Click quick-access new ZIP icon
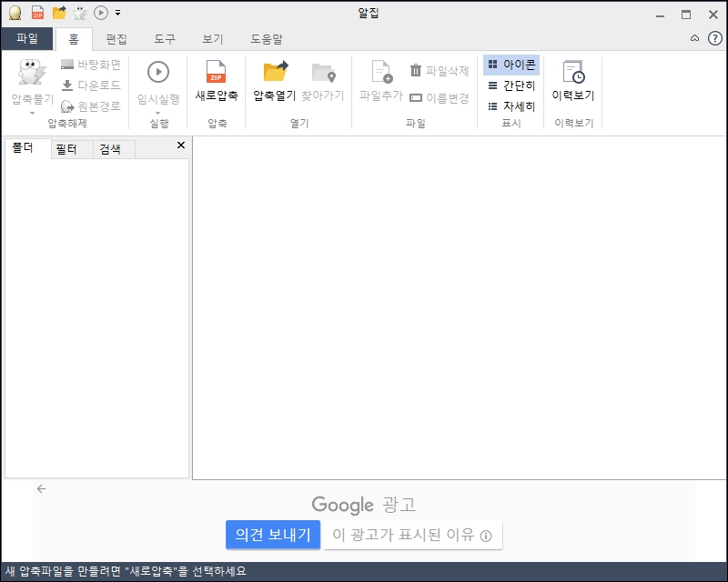 click(x=37, y=13)
